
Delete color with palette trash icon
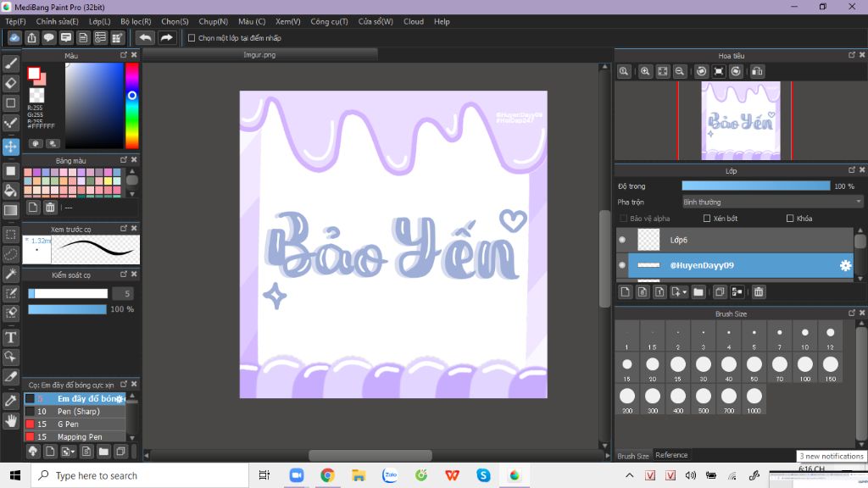50,208
